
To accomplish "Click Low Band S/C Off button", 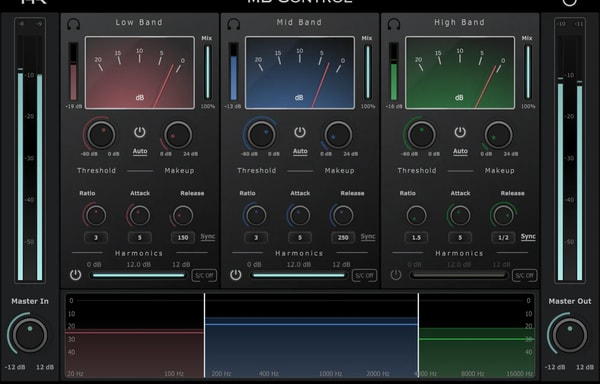I will click(204, 275).
